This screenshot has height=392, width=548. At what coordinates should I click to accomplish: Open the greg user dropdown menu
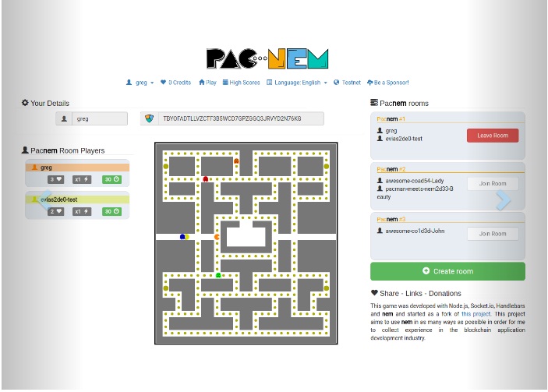click(x=140, y=83)
